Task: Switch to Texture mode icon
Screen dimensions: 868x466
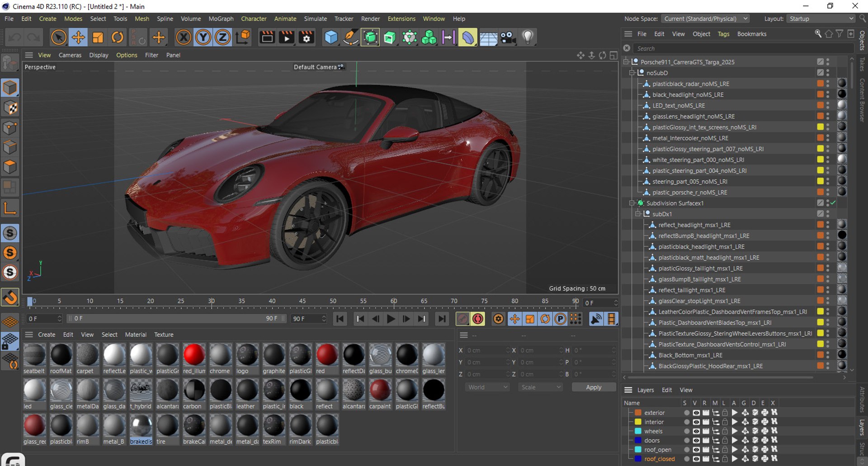Action: pos(10,108)
